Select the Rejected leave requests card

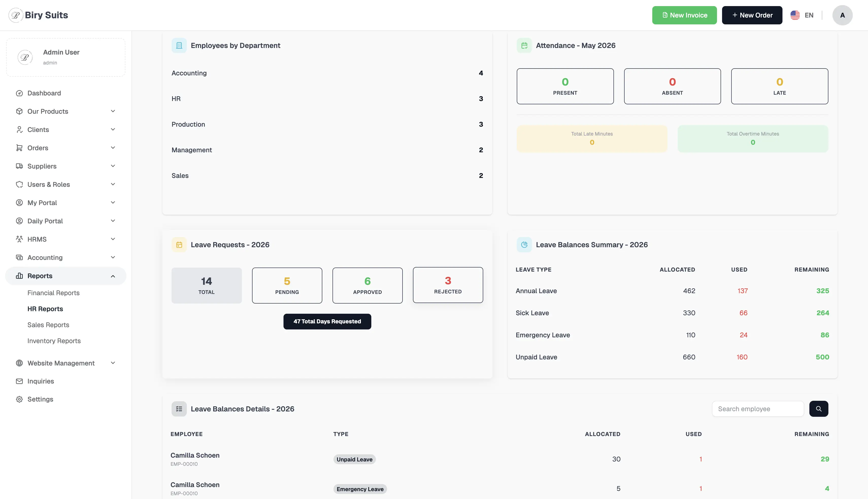pos(448,285)
